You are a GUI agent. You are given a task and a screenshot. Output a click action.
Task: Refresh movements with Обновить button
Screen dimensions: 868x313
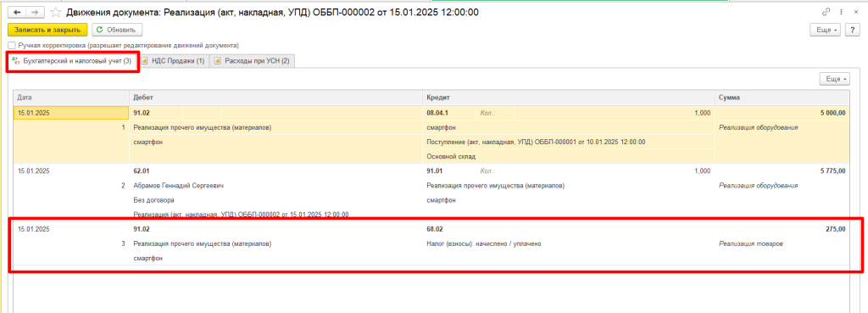coord(117,30)
